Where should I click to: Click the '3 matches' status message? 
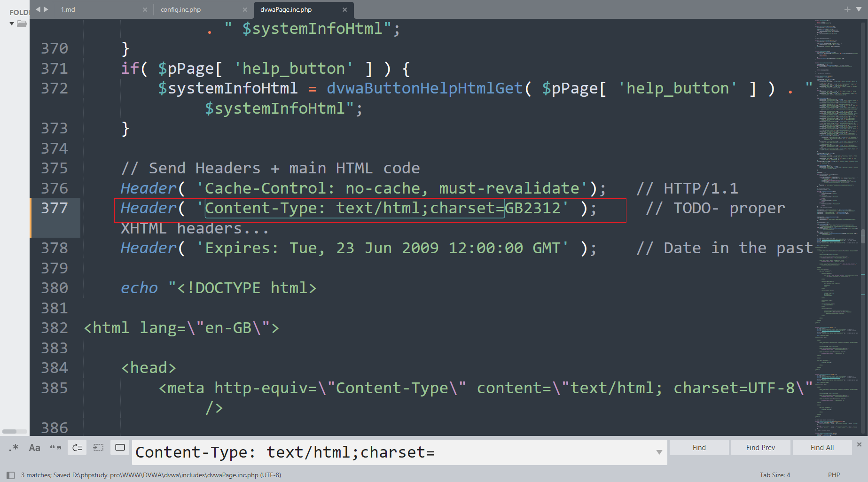coord(36,475)
